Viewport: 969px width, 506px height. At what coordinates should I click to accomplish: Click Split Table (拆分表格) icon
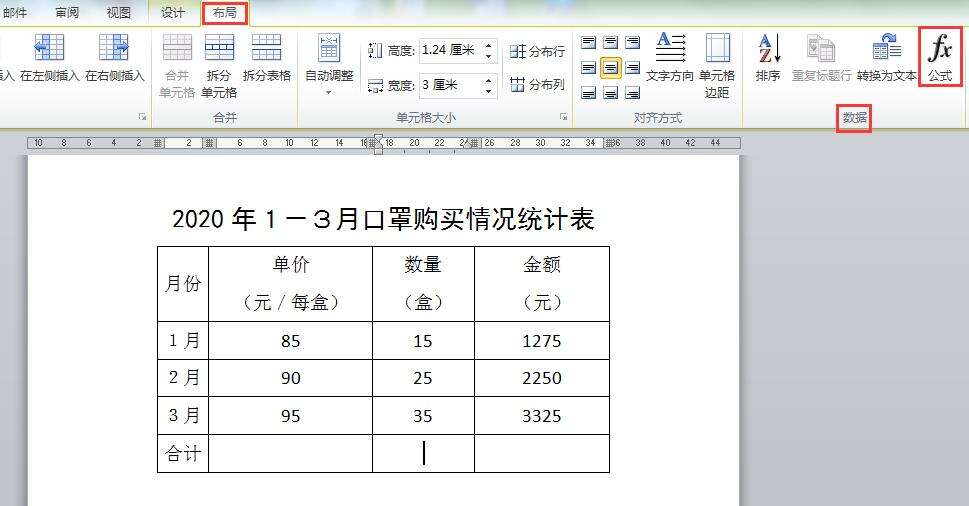click(266, 48)
